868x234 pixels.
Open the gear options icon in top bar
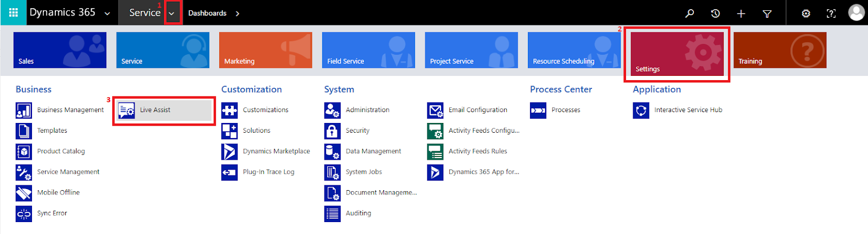(806, 13)
